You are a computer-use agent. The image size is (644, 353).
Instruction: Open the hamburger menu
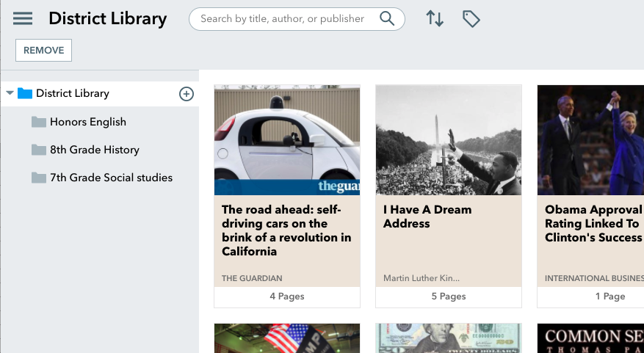[23, 18]
